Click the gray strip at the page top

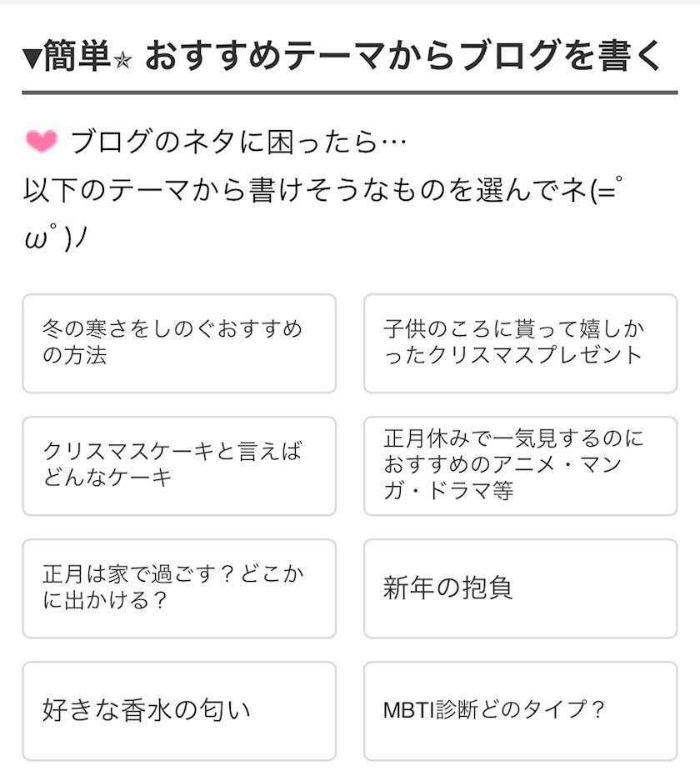(350, 3)
